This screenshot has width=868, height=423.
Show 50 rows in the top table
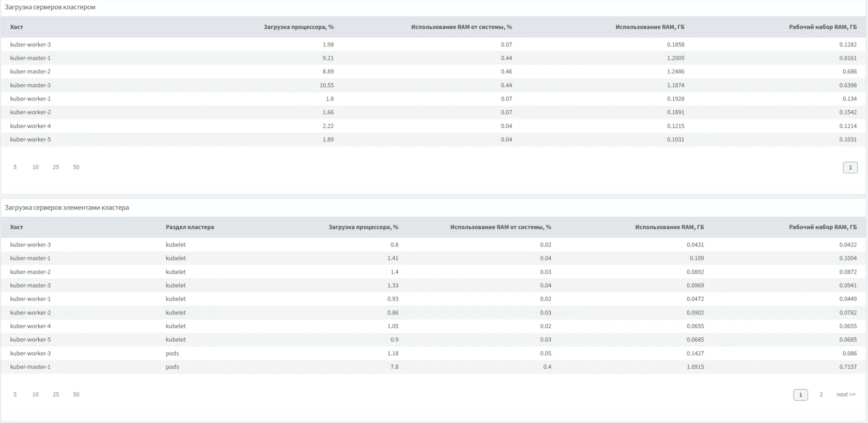click(76, 167)
